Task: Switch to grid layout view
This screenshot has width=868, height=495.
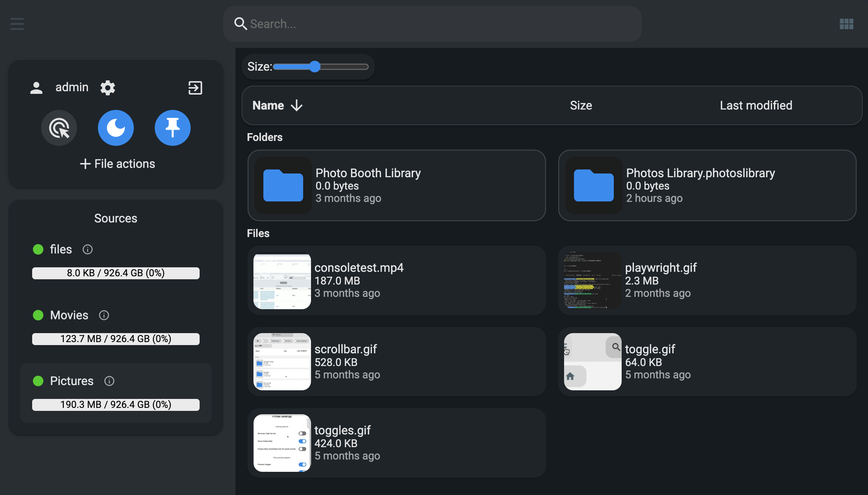Action: [x=847, y=24]
